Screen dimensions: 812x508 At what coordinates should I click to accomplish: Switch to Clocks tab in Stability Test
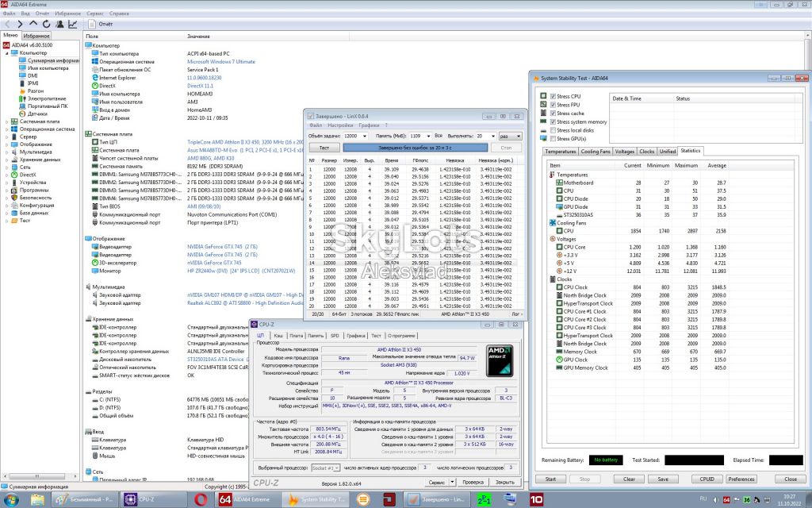(x=647, y=152)
